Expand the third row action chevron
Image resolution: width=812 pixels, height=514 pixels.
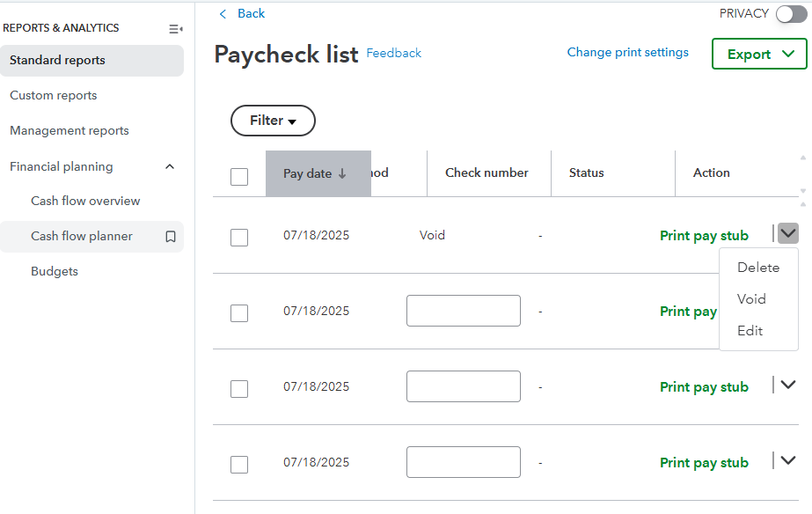point(788,385)
